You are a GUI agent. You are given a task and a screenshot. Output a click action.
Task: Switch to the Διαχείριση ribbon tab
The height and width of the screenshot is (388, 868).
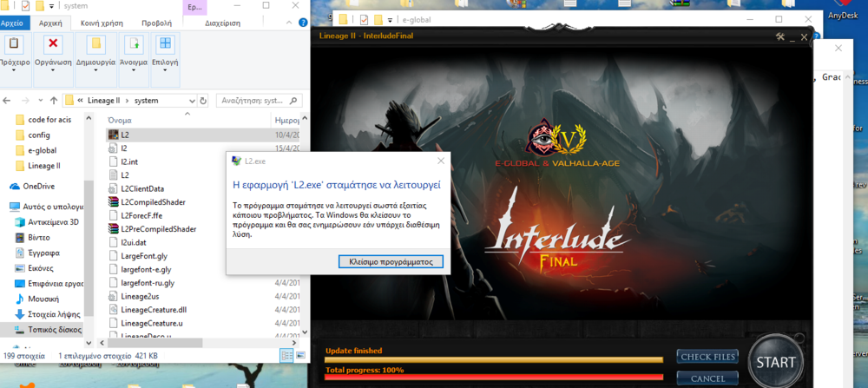[x=222, y=23]
